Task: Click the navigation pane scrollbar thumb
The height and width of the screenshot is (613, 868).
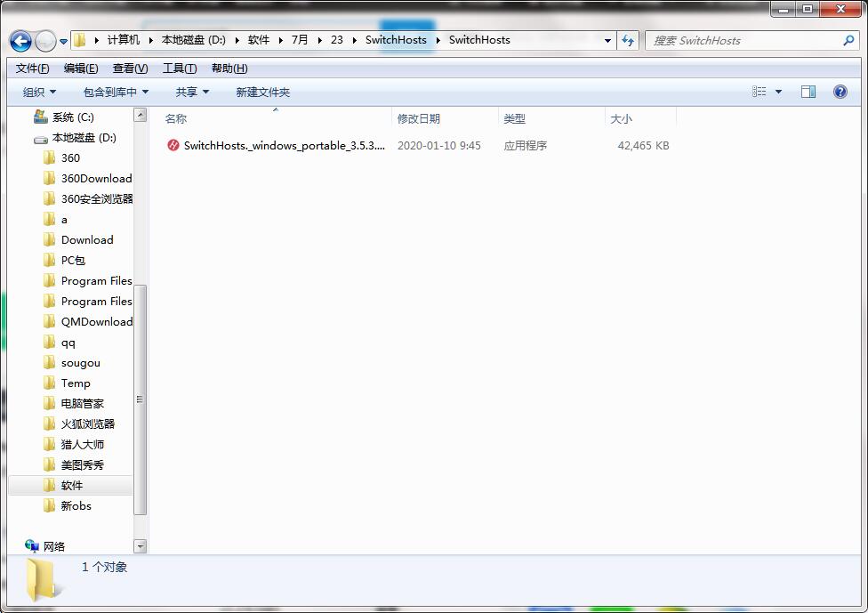Action: tap(140, 399)
